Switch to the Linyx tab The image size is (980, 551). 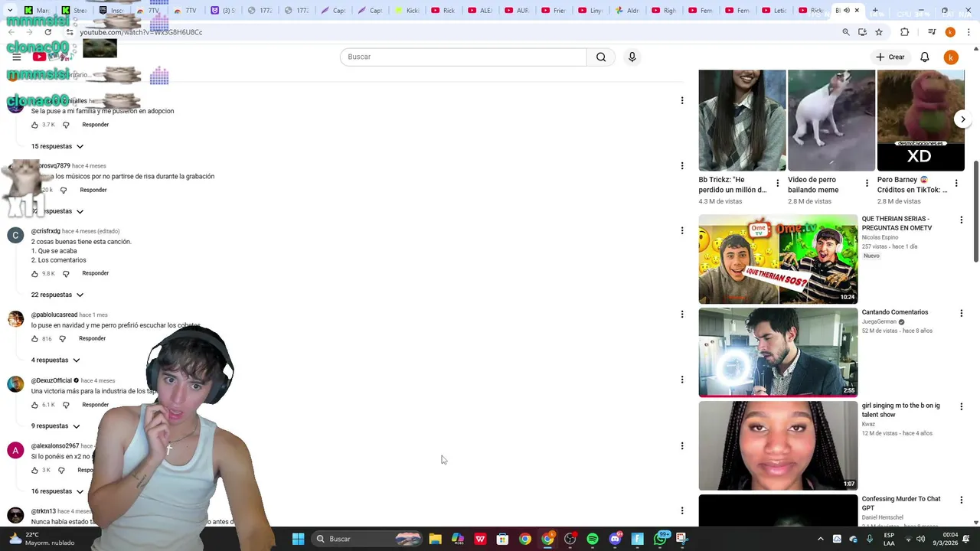click(x=593, y=11)
